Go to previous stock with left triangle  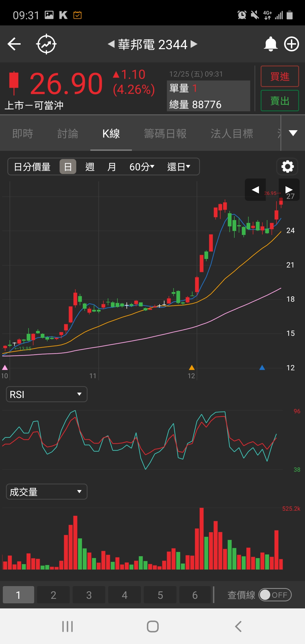pyautogui.click(x=111, y=44)
